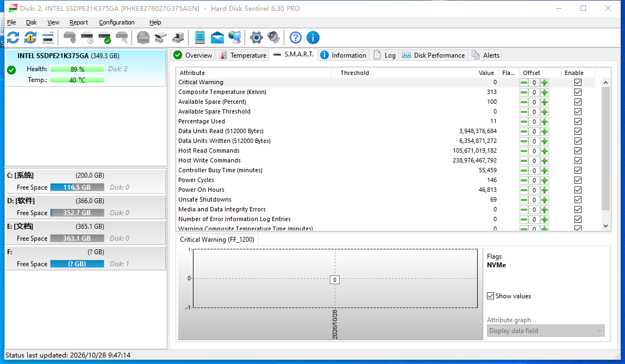Open the File menu
This screenshot has height=364, width=625.
click(x=11, y=22)
